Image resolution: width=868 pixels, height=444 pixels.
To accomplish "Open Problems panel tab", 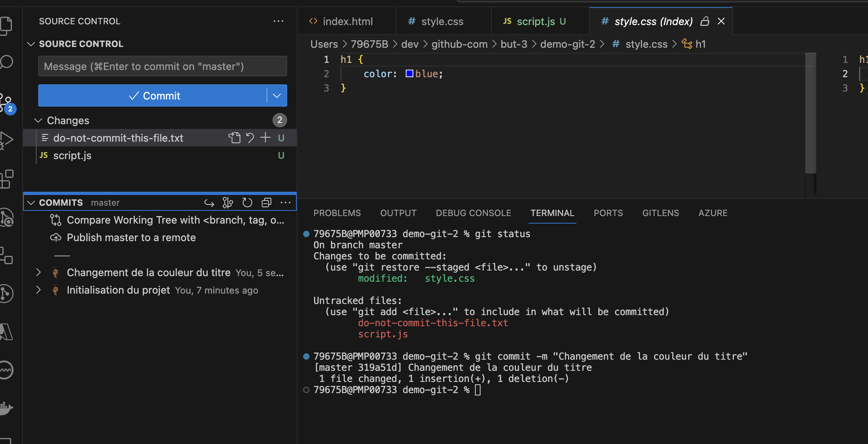I will [x=337, y=213].
